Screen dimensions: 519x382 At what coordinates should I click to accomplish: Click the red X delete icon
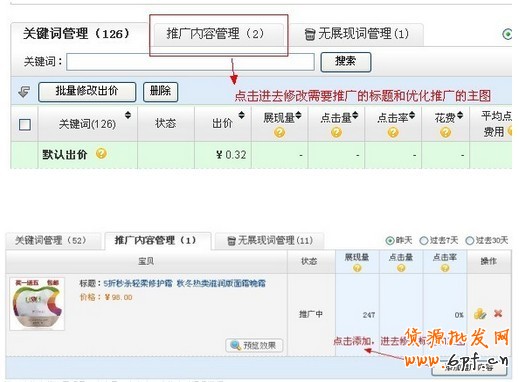[498, 313]
